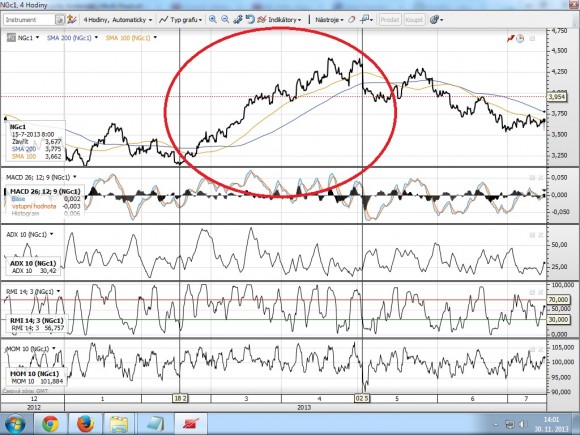The width and height of the screenshot is (580, 435).
Task: Open the 4 Hodiny, Automaticky interval dropdown
Action: [118, 20]
